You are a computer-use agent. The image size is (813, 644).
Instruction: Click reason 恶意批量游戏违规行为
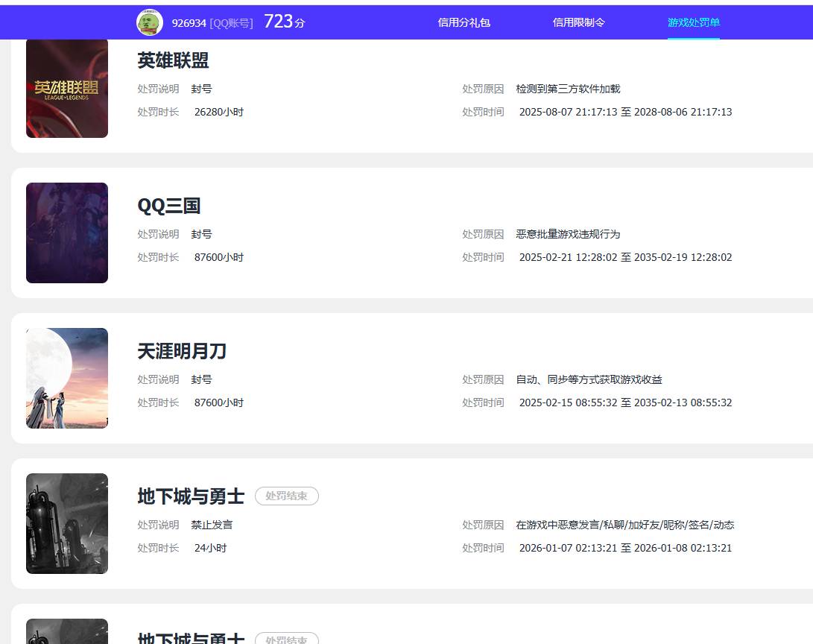coord(568,234)
